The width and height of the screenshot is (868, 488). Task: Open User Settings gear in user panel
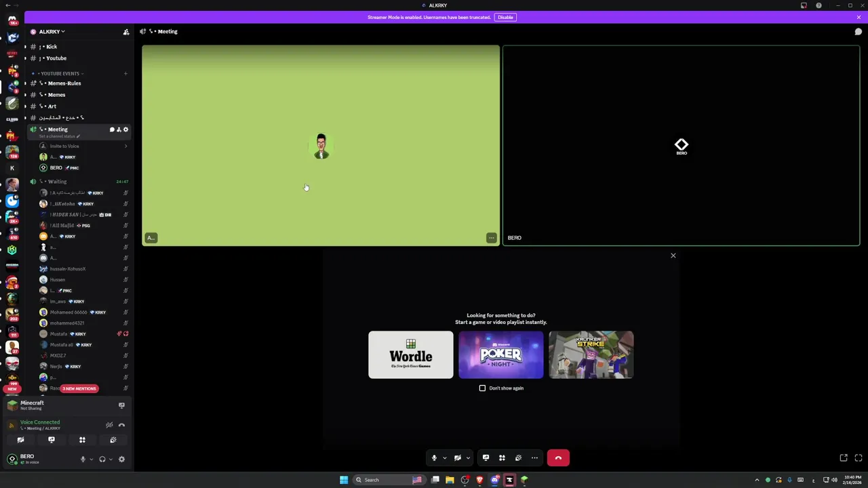pyautogui.click(x=121, y=460)
